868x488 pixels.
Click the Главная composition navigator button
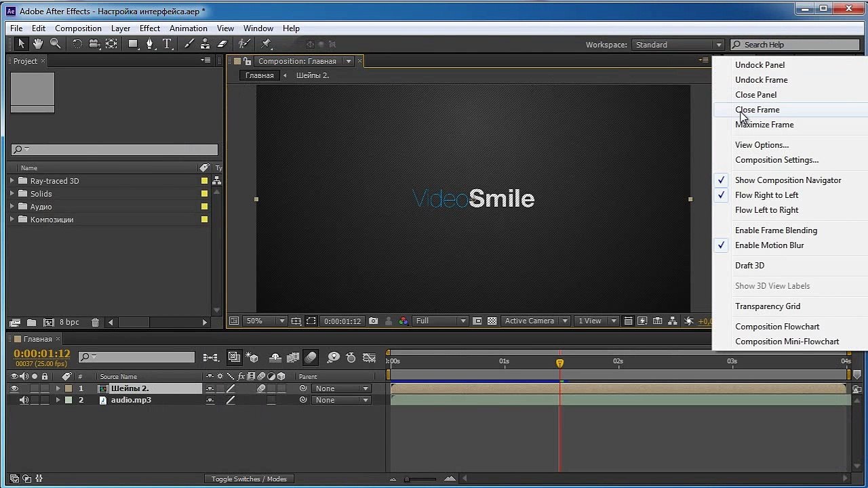click(x=260, y=75)
